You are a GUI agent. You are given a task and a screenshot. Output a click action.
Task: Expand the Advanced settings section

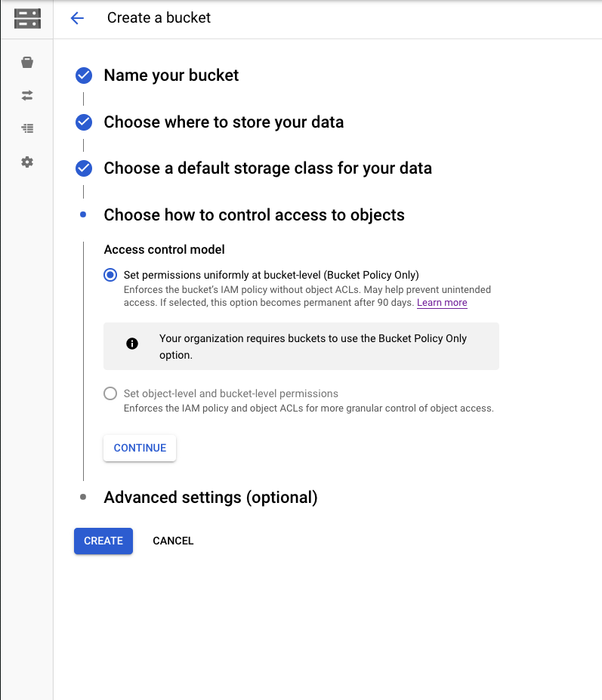[x=210, y=497]
